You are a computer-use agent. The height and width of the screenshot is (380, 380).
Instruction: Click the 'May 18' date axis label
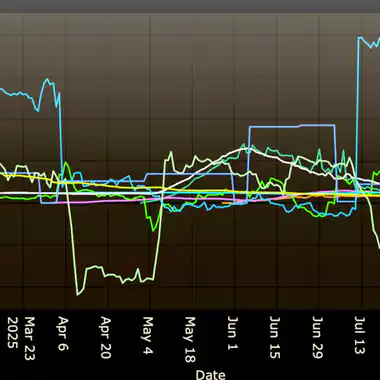pos(190,340)
